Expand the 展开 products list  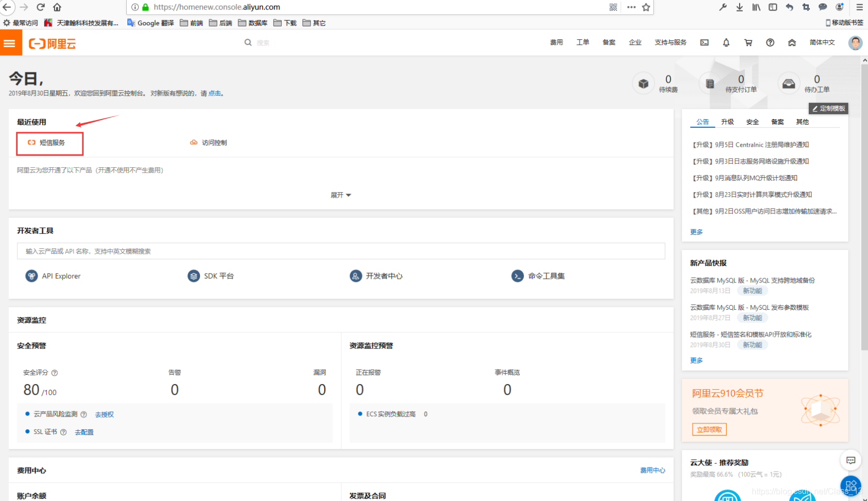coord(340,195)
